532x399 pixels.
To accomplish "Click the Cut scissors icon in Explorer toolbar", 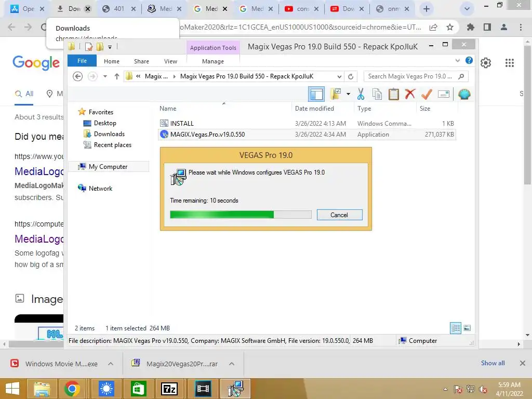I will click(x=361, y=95).
